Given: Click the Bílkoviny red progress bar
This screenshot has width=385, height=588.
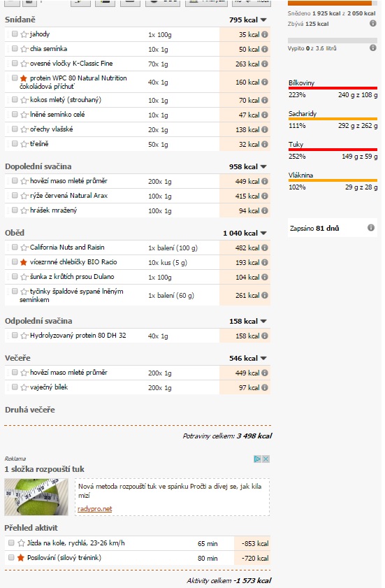Looking at the screenshot, I should click(333, 88).
